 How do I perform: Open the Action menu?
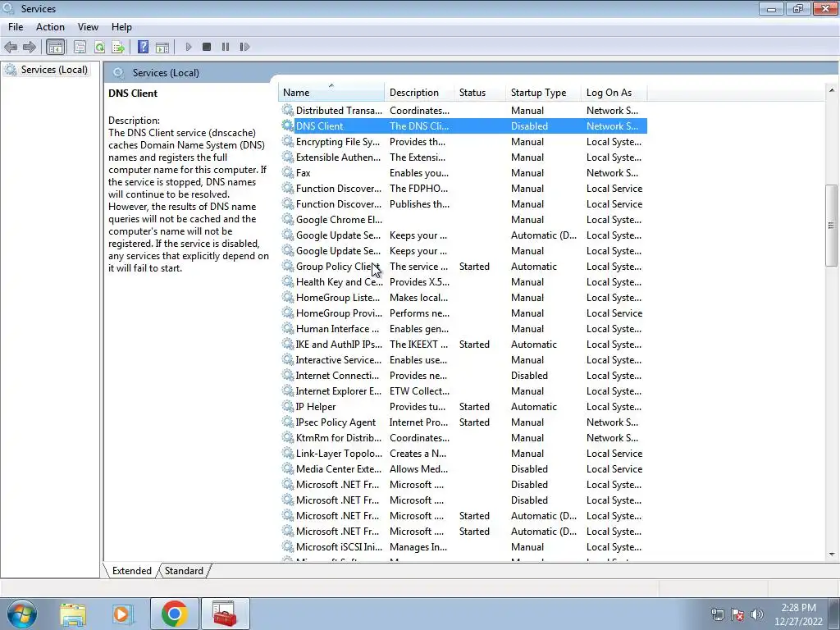pyautogui.click(x=50, y=27)
